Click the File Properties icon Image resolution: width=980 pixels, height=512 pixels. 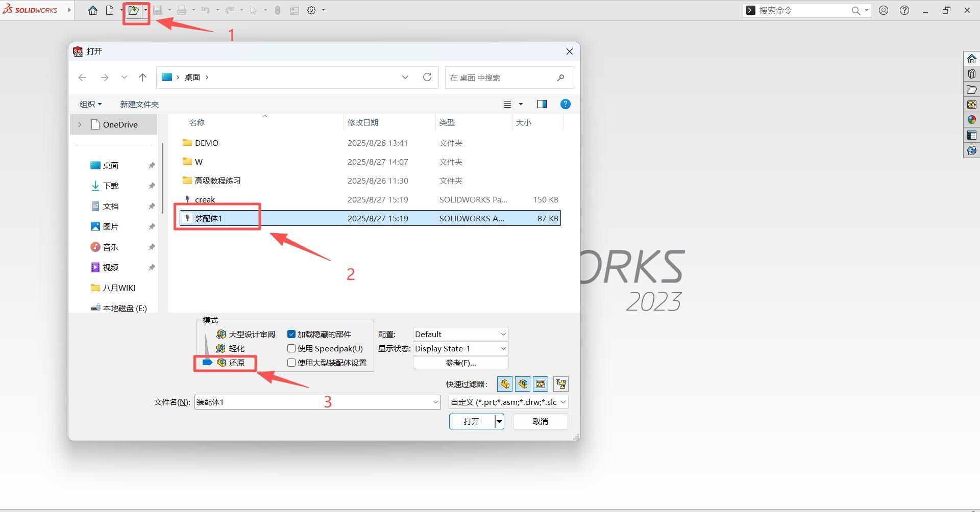[x=295, y=10]
